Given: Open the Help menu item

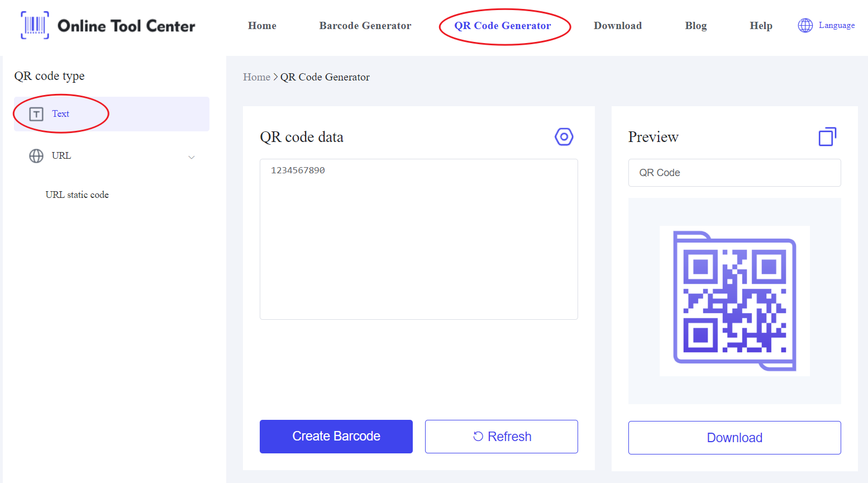Looking at the screenshot, I should point(761,26).
